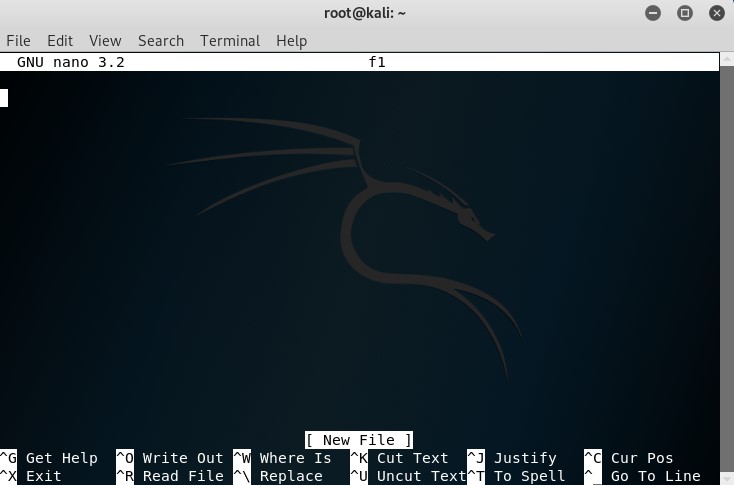Image resolution: width=734 pixels, height=485 pixels.
Task: Minimize the terminal window
Action: [x=653, y=13]
